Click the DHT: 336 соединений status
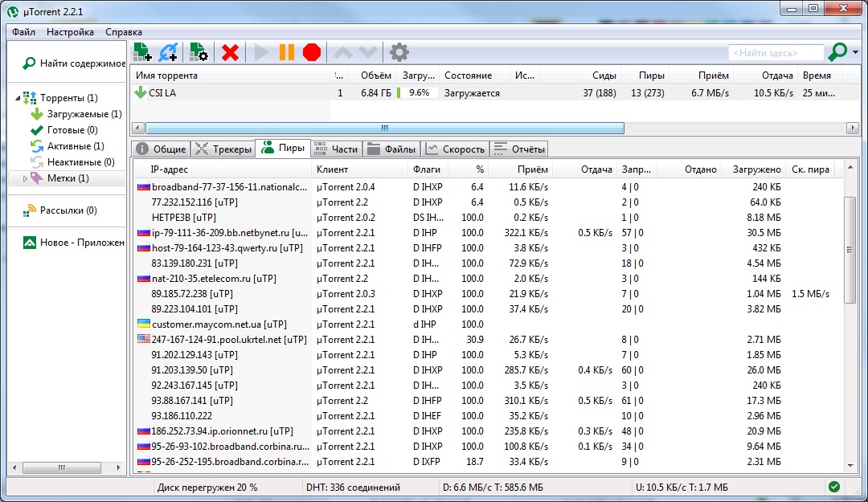The height and width of the screenshot is (502, 868). pos(353,488)
